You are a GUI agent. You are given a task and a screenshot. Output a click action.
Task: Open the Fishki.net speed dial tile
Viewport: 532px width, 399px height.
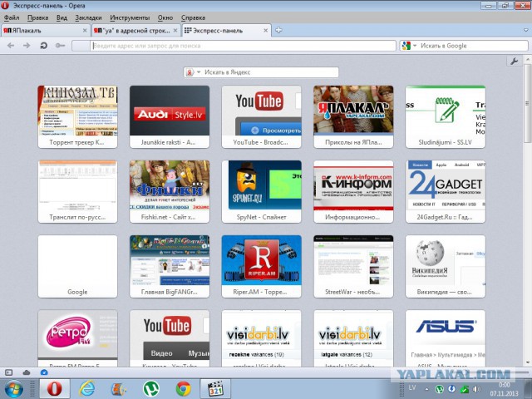tap(170, 191)
